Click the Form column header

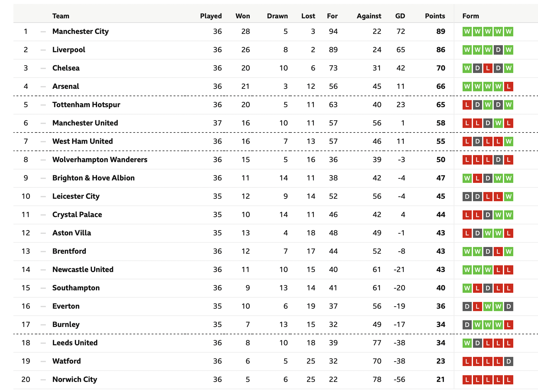(x=471, y=16)
